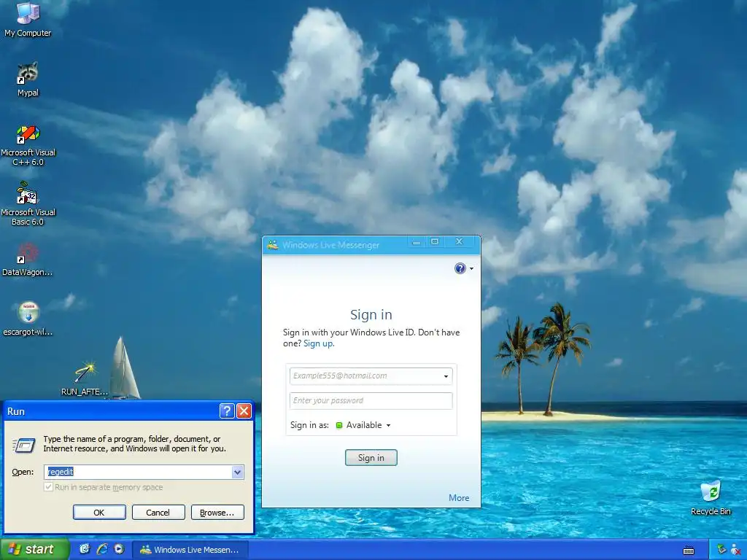747x560 pixels.
Task: Open the Start menu
Action: point(34,549)
